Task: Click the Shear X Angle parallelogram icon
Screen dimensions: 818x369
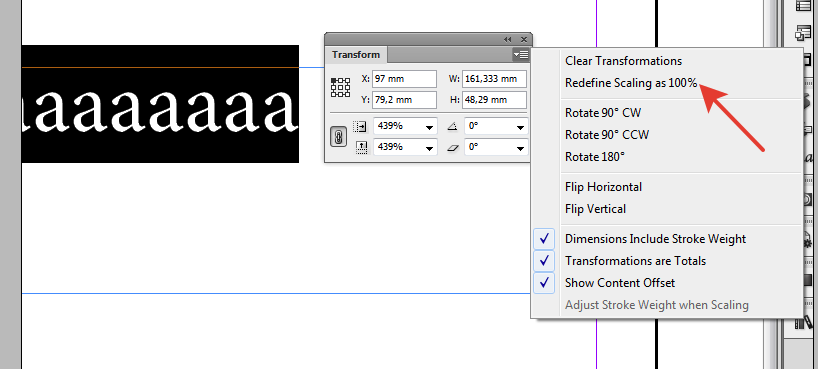Action: click(x=453, y=148)
